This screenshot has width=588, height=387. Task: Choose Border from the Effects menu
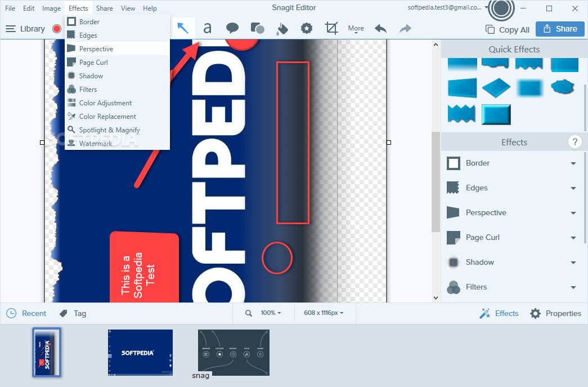[x=118, y=22]
